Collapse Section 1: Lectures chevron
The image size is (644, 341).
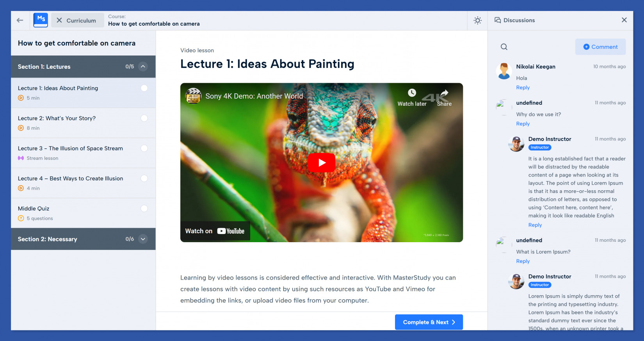pyautogui.click(x=143, y=66)
